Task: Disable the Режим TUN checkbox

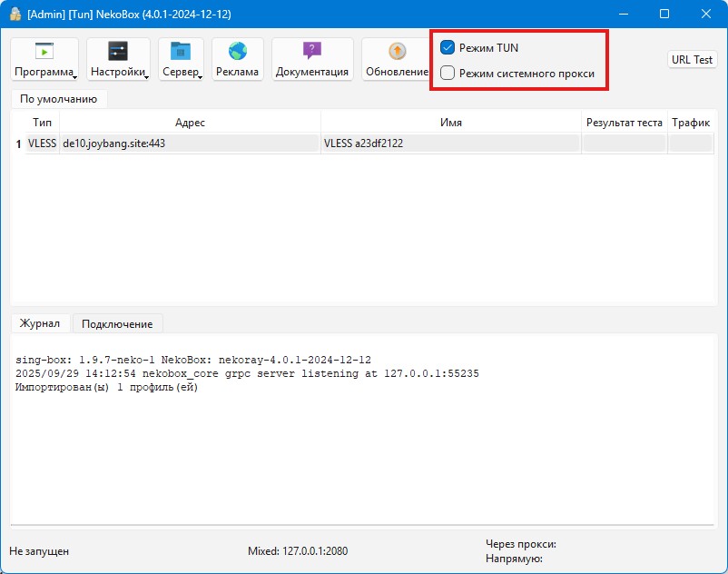Action: (x=448, y=47)
